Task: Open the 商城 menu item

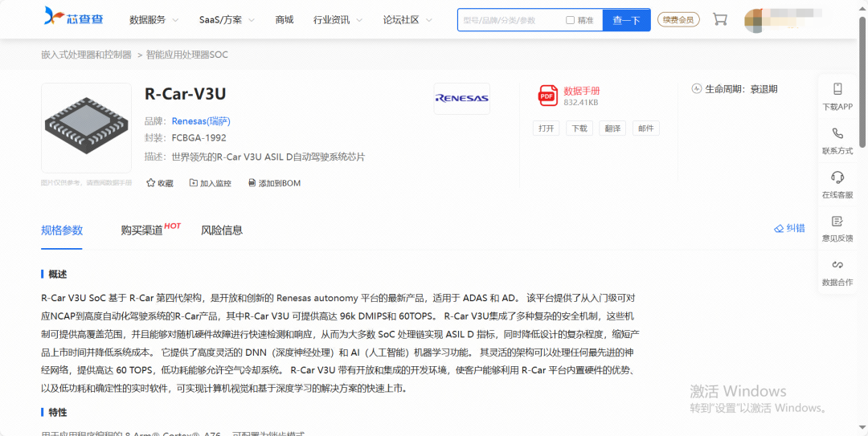Action: (x=284, y=20)
